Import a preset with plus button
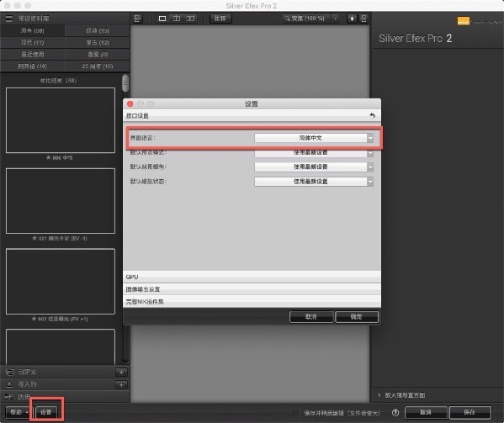Viewport: 504px width, 423px height. click(x=121, y=384)
